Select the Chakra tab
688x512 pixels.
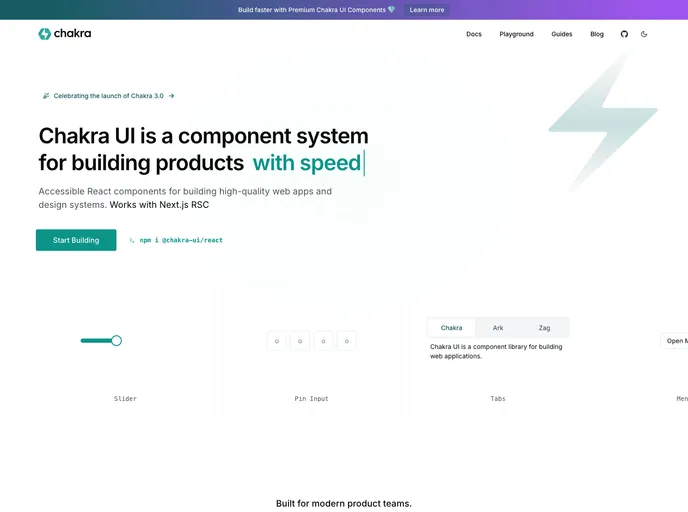451,328
